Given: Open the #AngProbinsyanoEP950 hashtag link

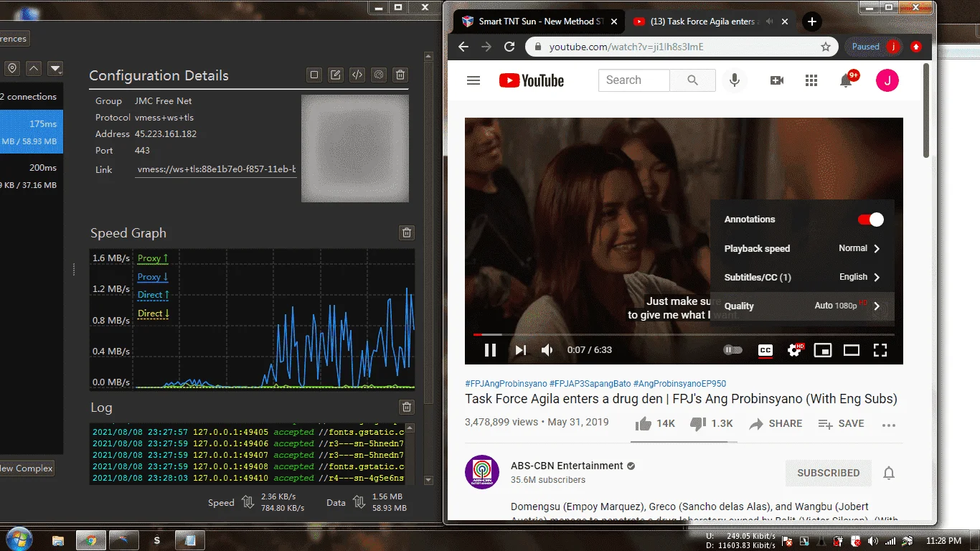Looking at the screenshot, I should [x=679, y=384].
